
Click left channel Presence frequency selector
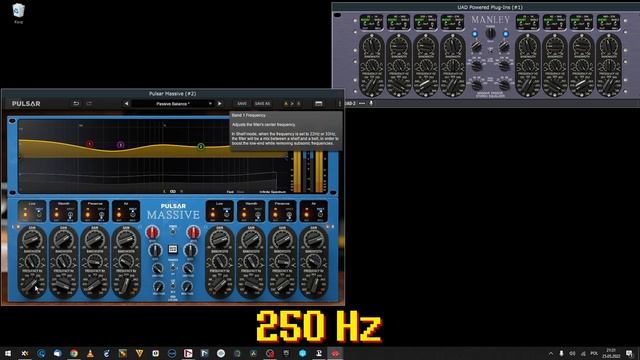coord(95,284)
